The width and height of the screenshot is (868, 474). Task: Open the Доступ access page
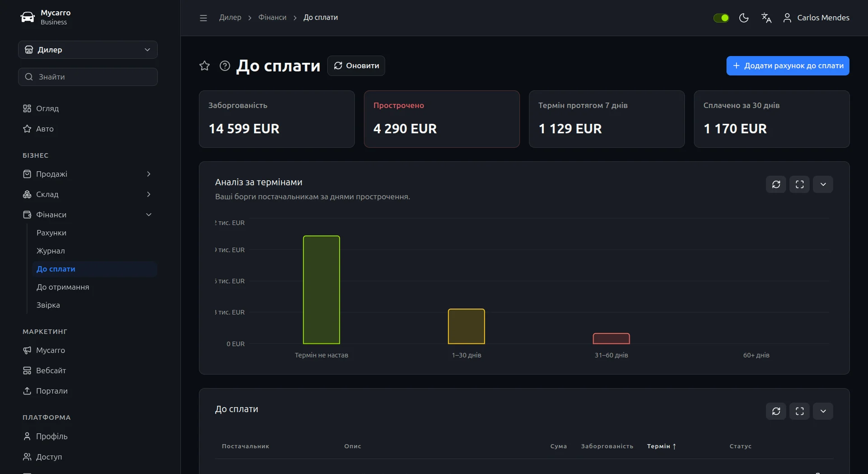tap(88, 457)
